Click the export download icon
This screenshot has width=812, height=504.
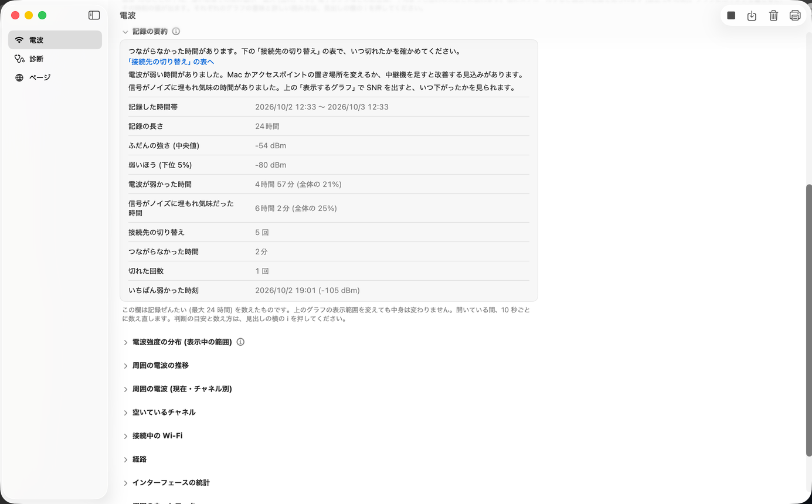pos(752,16)
